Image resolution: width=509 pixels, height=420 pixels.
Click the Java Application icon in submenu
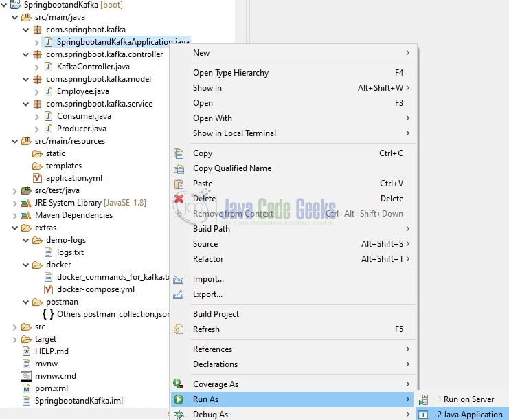[423, 415]
